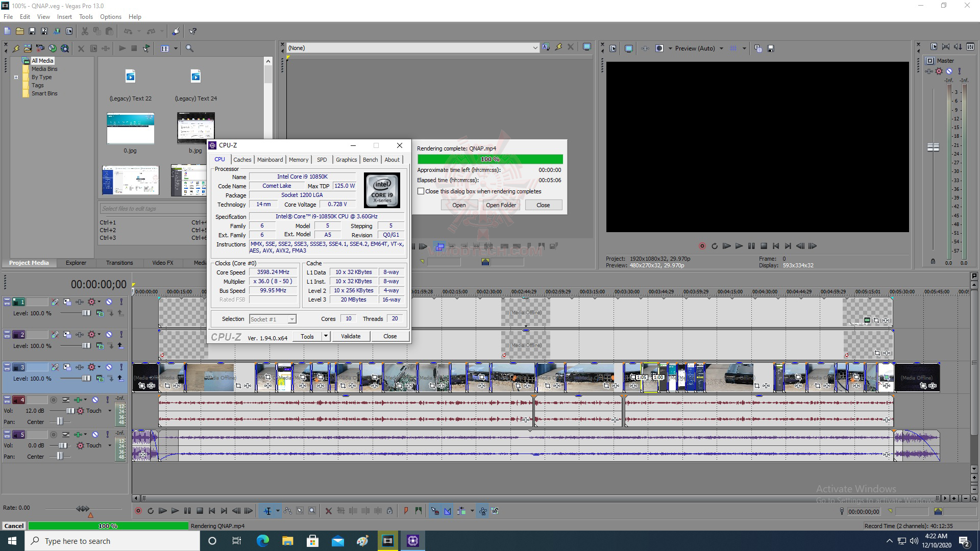The height and width of the screenshot is (551, 980).
Task: Select the Envelope edit tool in timeline toolbar
Action: click(x=288, y=511)
